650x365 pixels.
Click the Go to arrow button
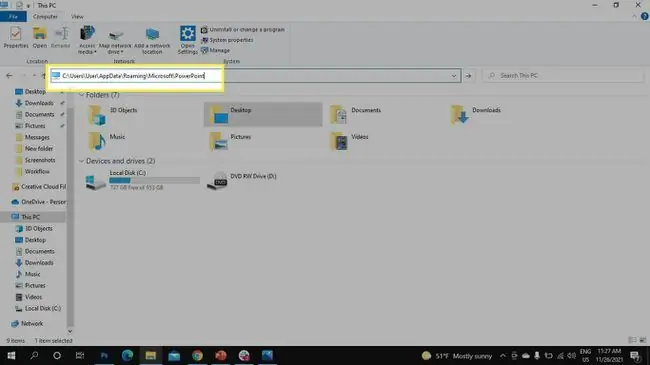coord(468,76)
